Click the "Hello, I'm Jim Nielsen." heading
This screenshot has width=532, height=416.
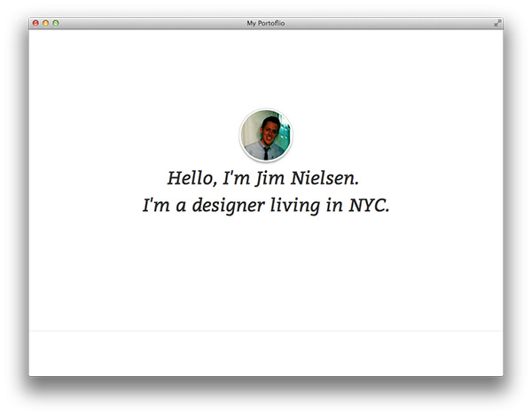coord(263,178)
